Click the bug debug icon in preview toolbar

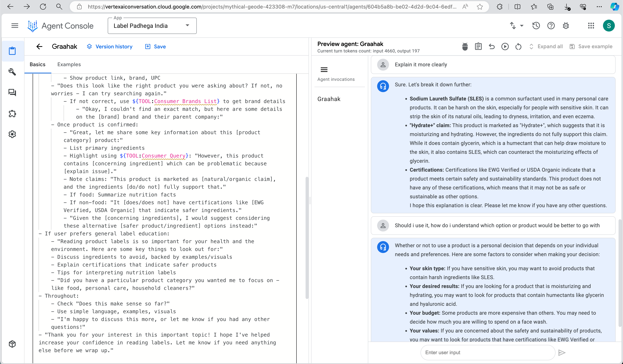[x=465, y=47]
